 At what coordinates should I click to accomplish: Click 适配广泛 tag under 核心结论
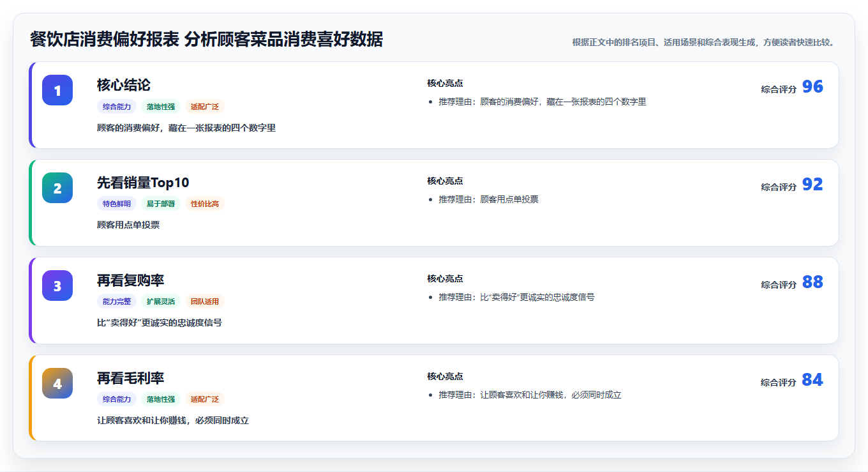(x=205, y=107)
